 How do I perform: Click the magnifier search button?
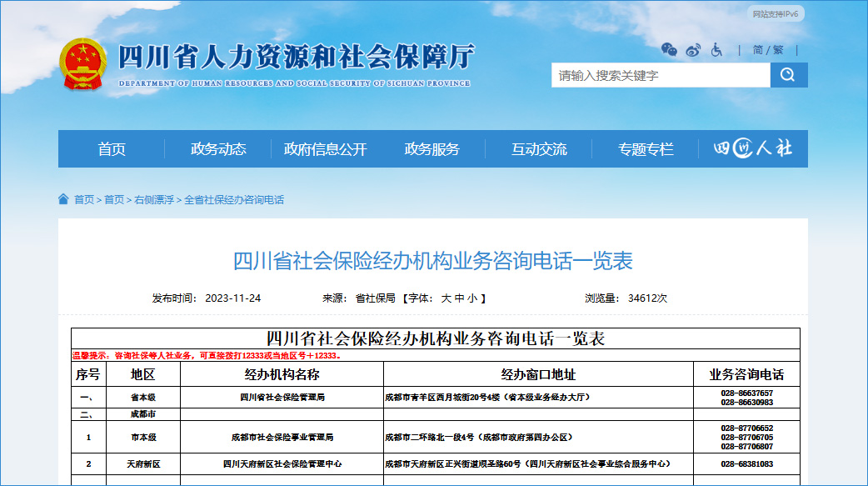[x=788, y=75]
